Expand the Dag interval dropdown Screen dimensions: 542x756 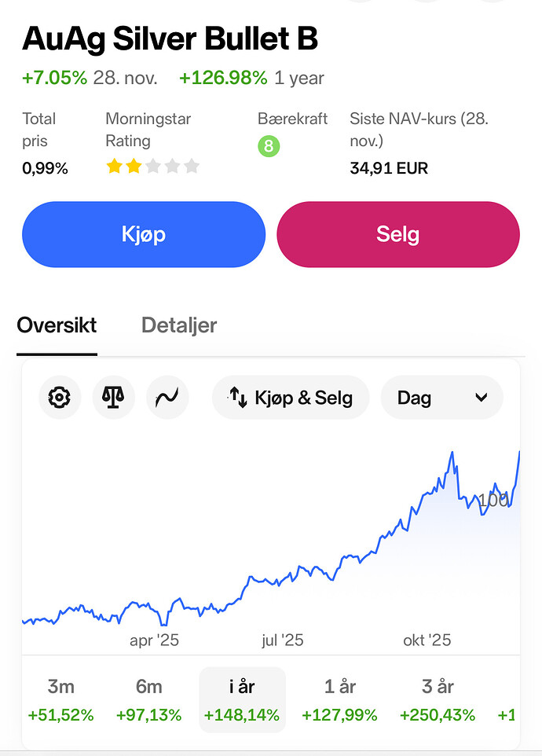click(441, 398)
